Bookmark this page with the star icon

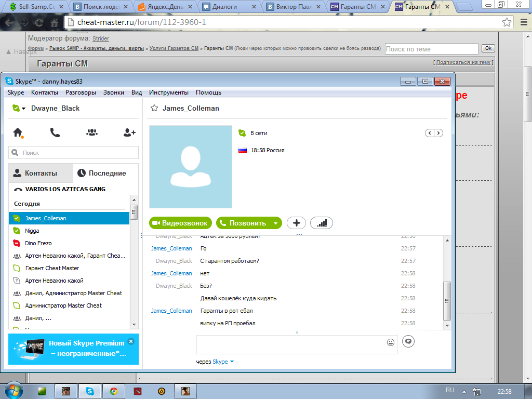[x=507, y=22]
